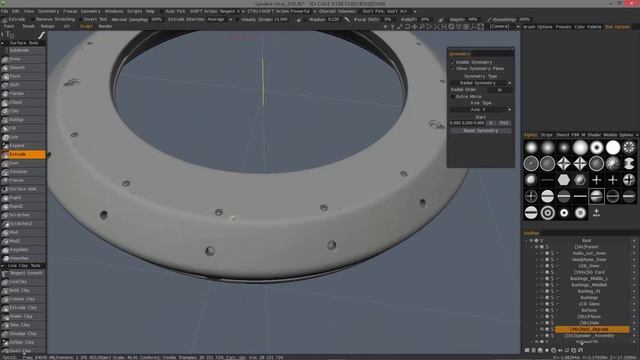This screenshot has width=640, height=360.
Task: Add a new alpha with plus button
Action: [x=596, y=212]
